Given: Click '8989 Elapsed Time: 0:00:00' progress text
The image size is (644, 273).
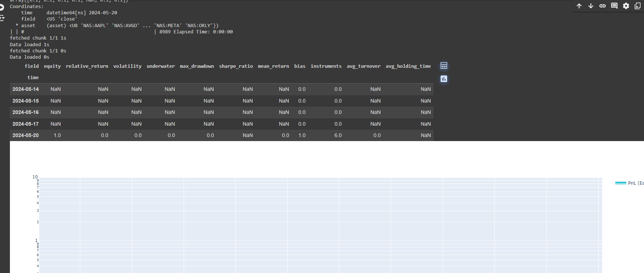Looking at the screenshot, I should (196, 32).
